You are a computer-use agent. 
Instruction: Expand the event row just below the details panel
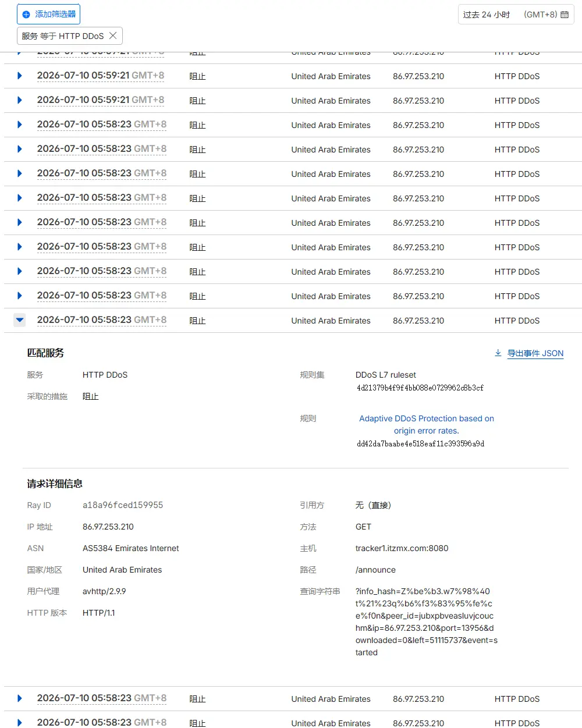pyautogui.click(x=20, y=698)
